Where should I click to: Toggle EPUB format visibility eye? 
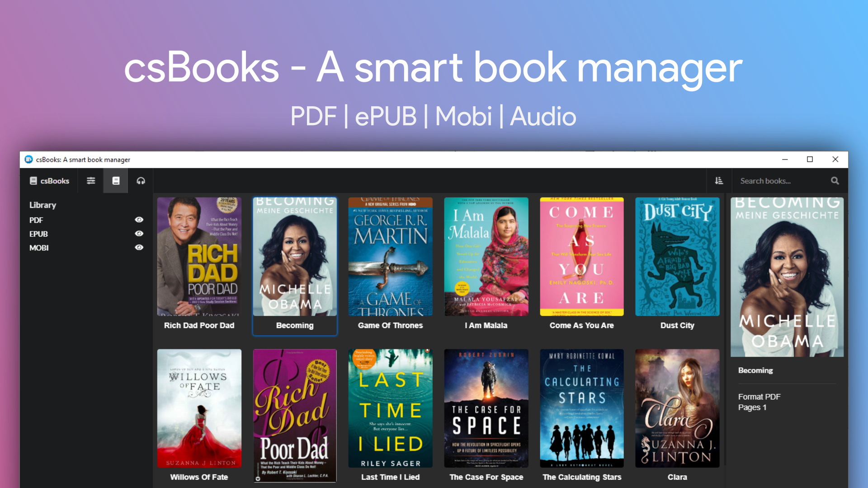pyautogui.click(x=139, y=234)
